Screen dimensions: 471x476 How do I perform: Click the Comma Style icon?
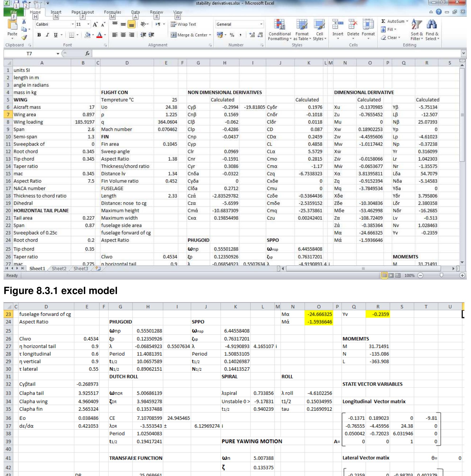click(x=240, y=35)
